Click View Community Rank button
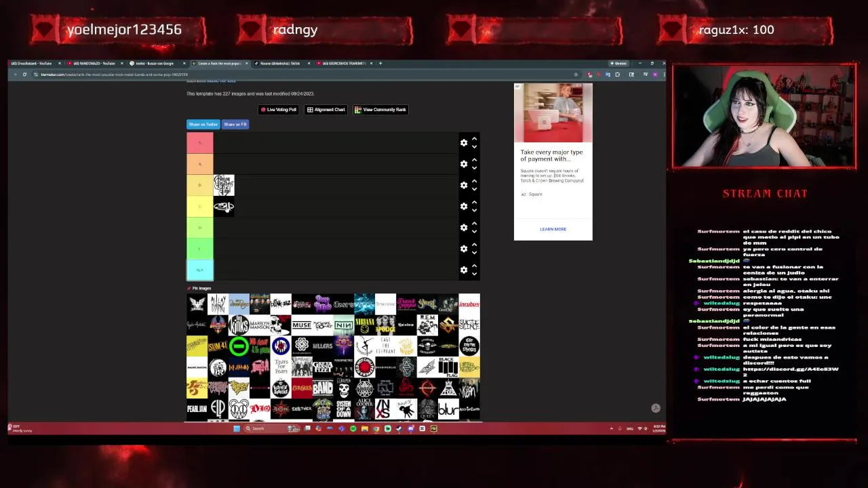Screen dimensions: 868x488 [x=380, y=109]
